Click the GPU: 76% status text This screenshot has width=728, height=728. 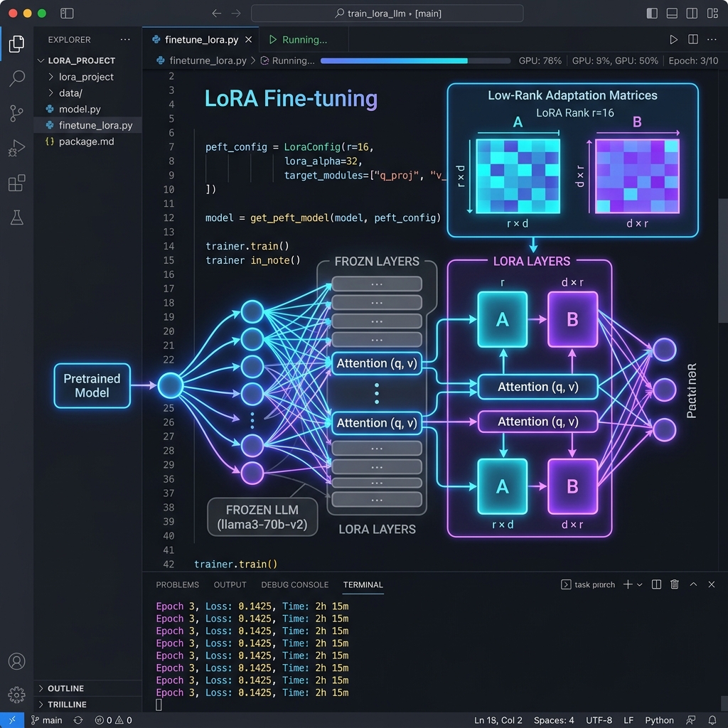[540, 61]
